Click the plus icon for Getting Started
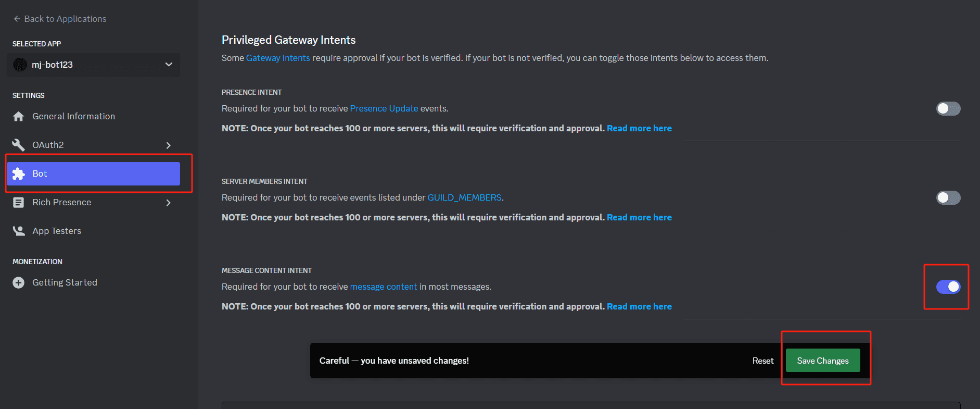Image resolution: width=980 pixels, height=409 pixels. point(19,282)
